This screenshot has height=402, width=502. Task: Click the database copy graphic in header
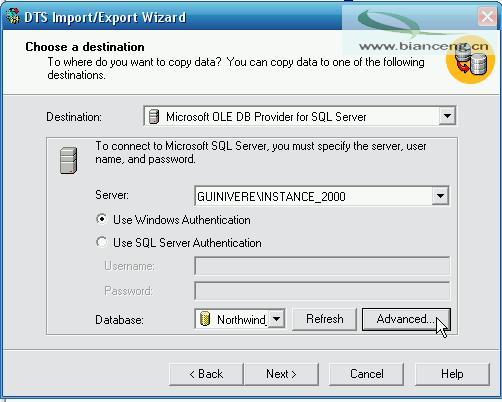(x=470, y=60)
